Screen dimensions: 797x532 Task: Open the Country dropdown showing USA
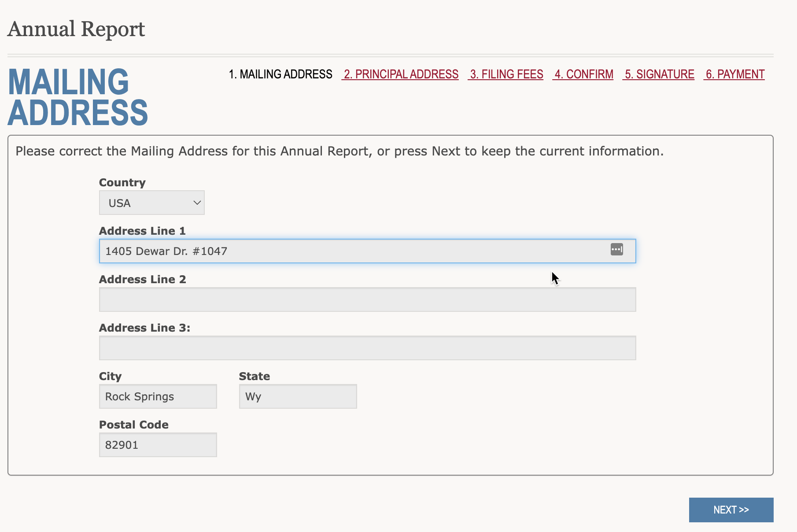point(151,203)
